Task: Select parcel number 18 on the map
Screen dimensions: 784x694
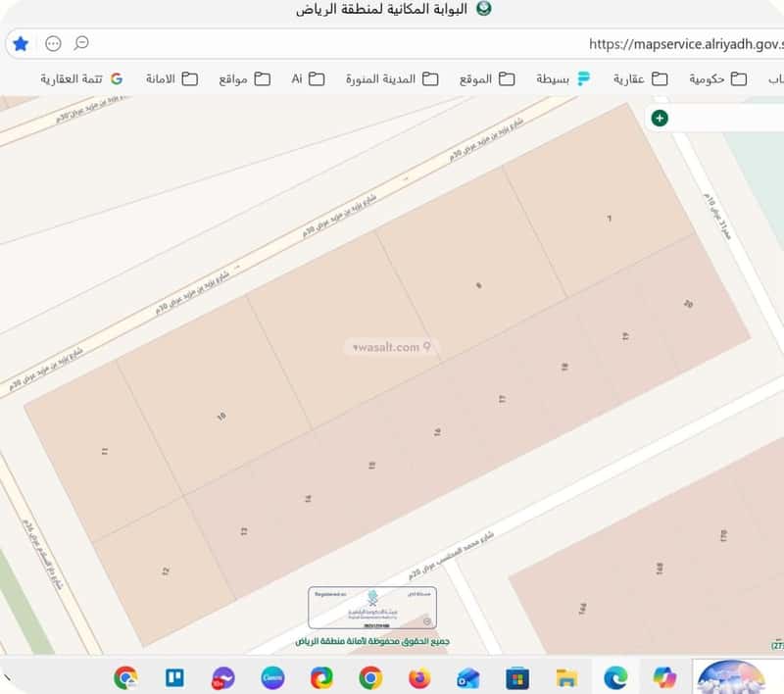Action: click(564, 367)
